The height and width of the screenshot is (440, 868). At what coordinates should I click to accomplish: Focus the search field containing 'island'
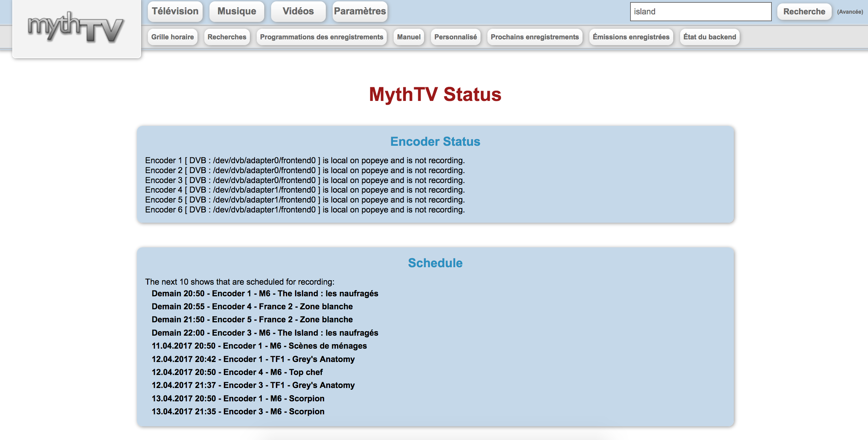[701, 12]
